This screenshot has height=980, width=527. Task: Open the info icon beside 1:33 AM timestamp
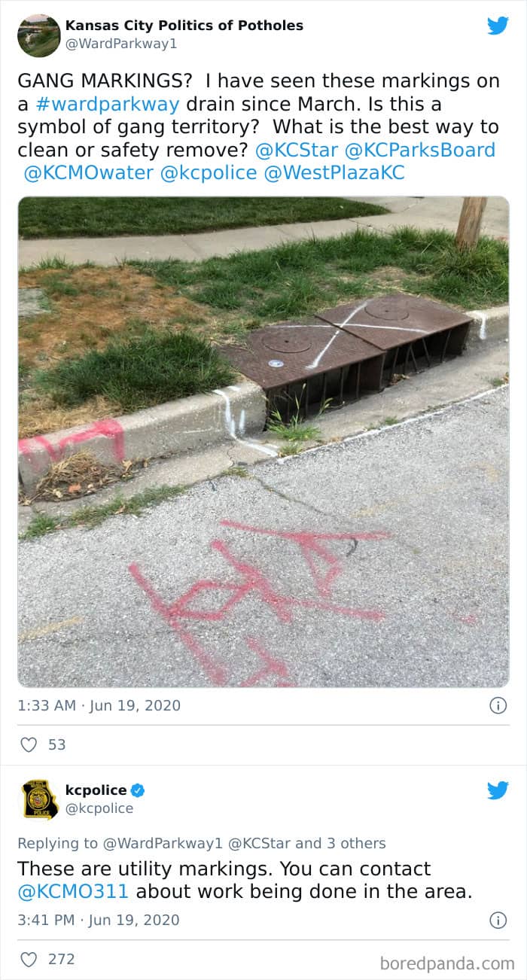(498, 705)
